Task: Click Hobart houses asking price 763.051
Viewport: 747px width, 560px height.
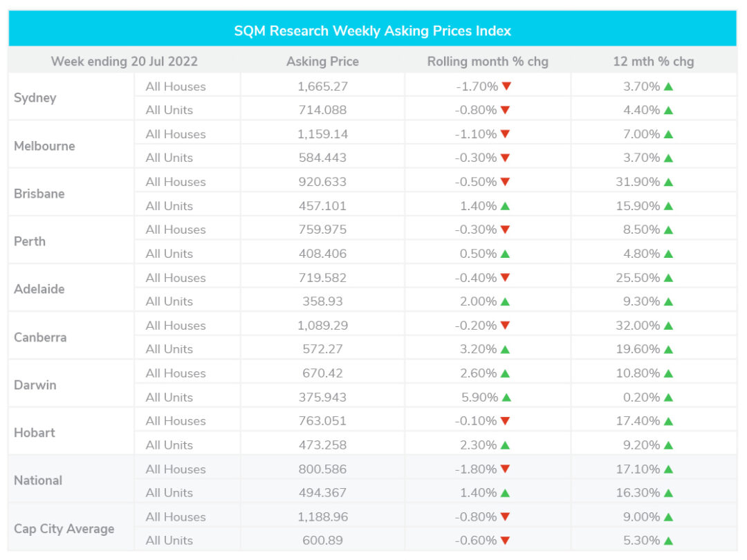Action: pos(322,421)
